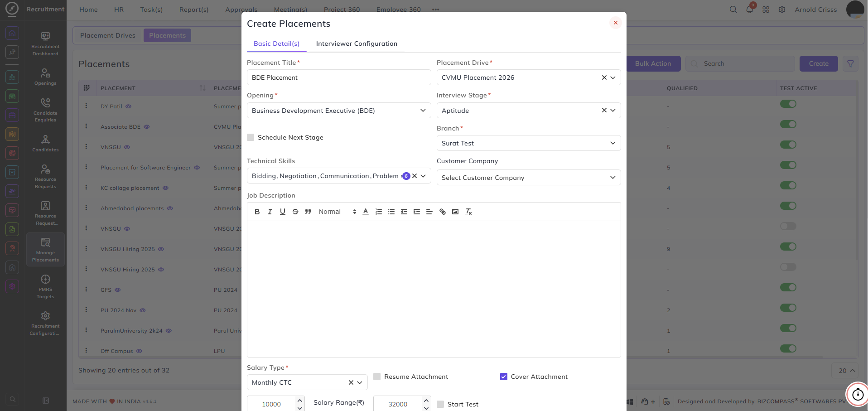This screenshot has width=868, height=411.
Task: Open the Placement Drives tab
Action: 108,35
